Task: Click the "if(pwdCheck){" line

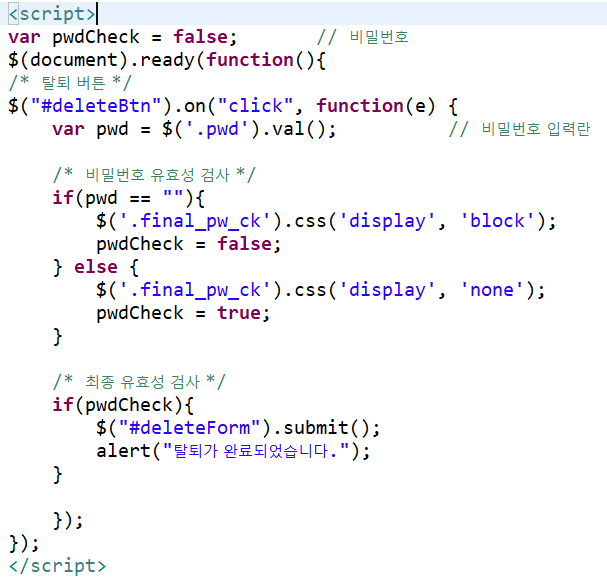Action: pyautogui.click(x=123, y=405)
